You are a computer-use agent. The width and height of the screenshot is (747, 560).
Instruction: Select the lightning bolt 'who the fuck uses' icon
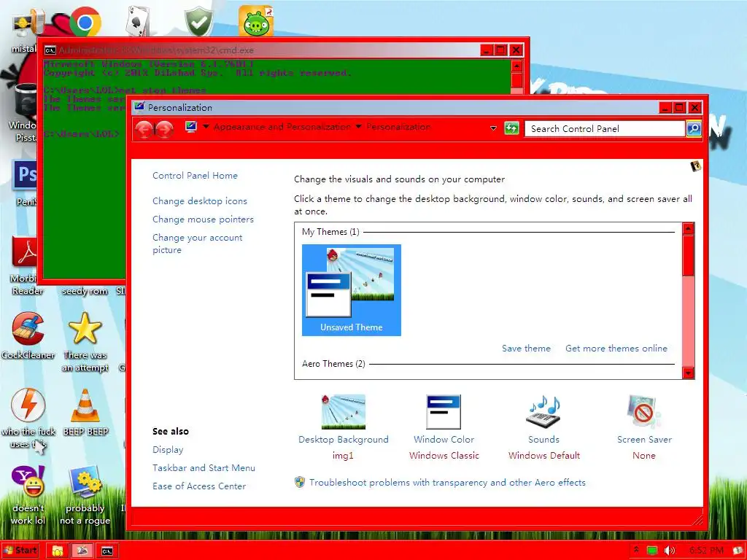(28, 405)
